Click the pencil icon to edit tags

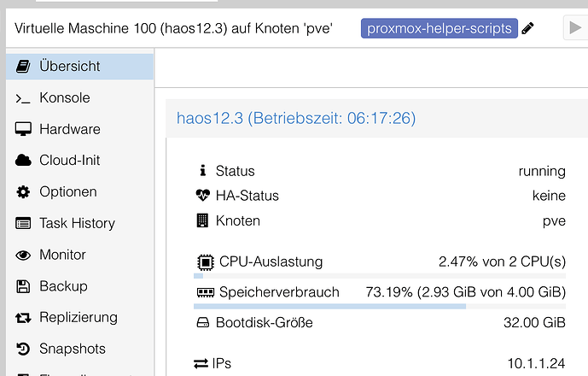coord(527,28)
